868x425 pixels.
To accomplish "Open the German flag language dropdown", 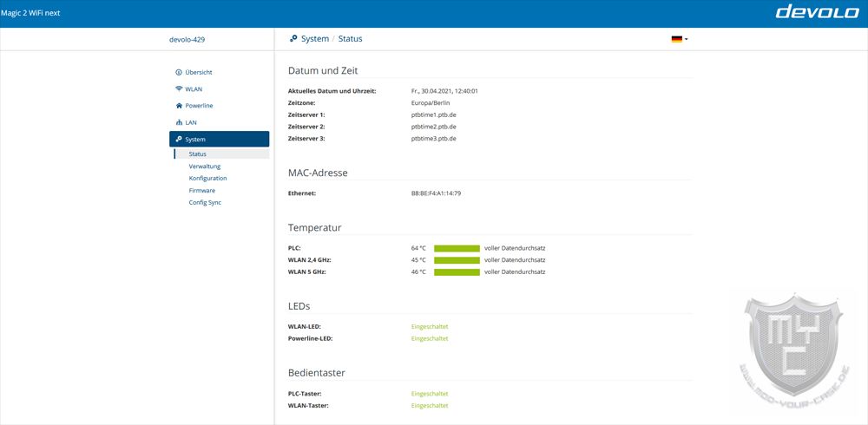I will [x=680, y=39].
